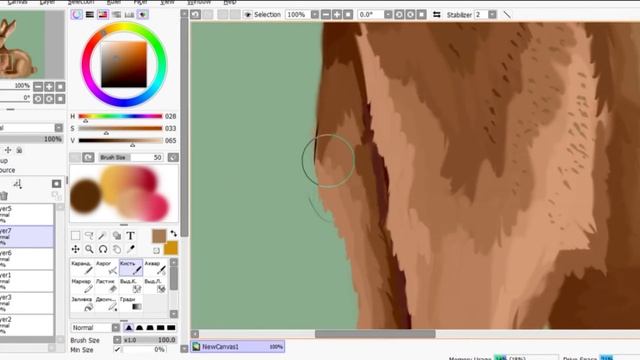Toggle the Min Size checkbox
The height and width of the screenshot is (360, 640).
pyautogui.click(x=117, y=349)
